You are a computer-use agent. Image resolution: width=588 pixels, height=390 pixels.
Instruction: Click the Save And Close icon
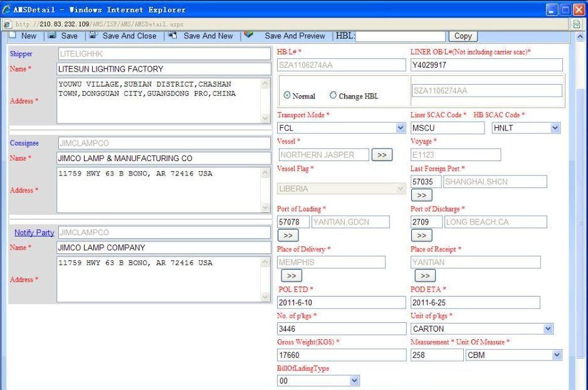pos(93,35)
